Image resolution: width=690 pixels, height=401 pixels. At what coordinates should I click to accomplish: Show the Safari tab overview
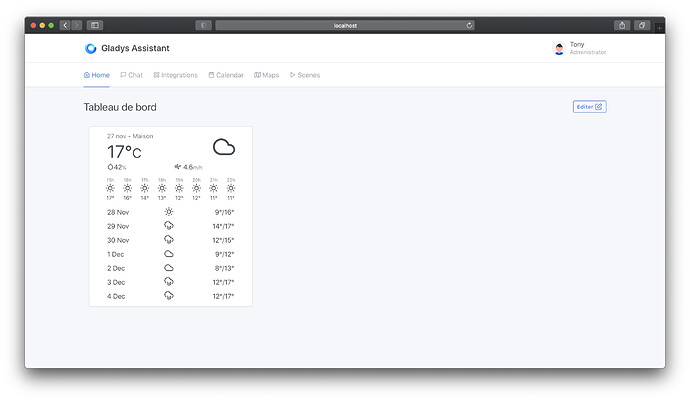642,25
